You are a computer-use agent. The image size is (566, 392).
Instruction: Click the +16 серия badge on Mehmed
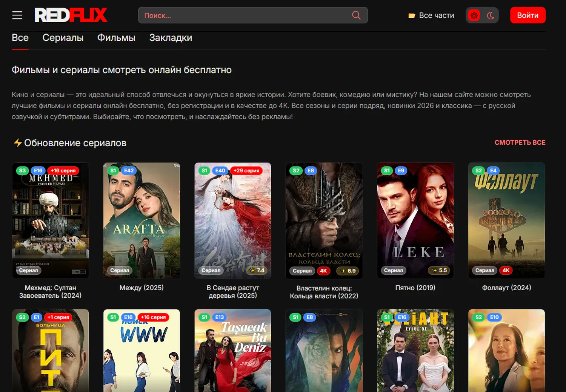[x=63, y=170]
